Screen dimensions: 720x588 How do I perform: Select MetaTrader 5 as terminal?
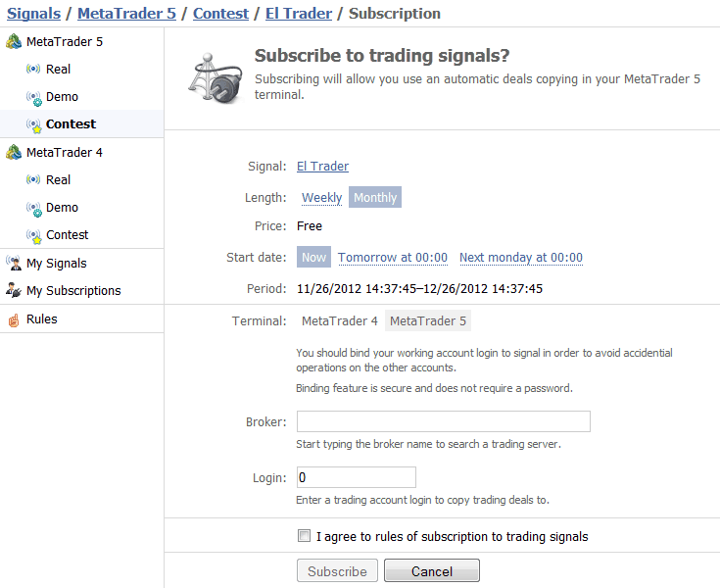[428, 320]
